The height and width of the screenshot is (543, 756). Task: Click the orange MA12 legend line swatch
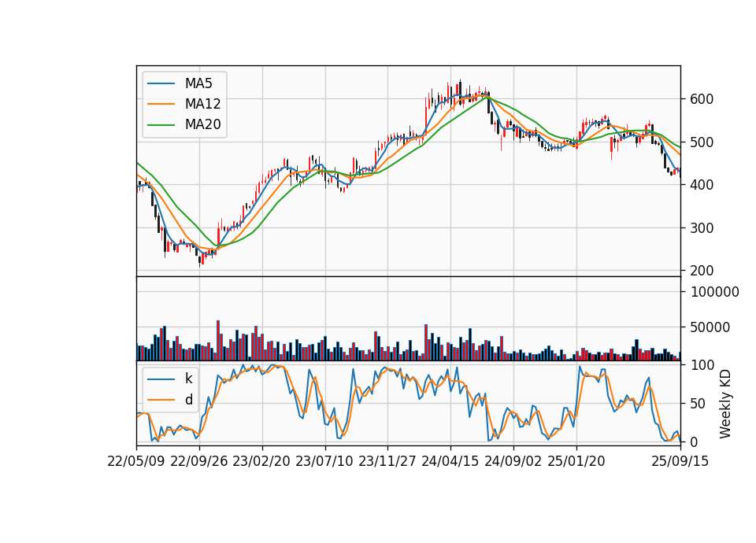pos(161,104)
